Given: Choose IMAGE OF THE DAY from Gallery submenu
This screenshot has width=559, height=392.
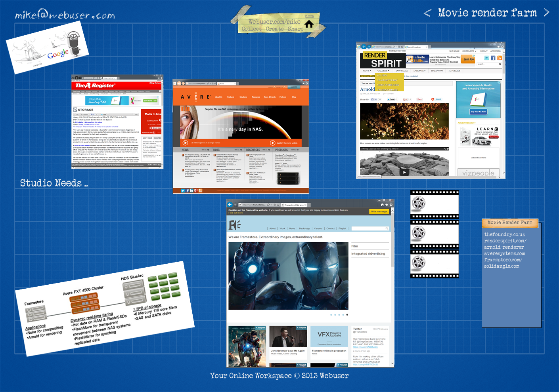Looking at the screenshot, I should click(388, 80).
